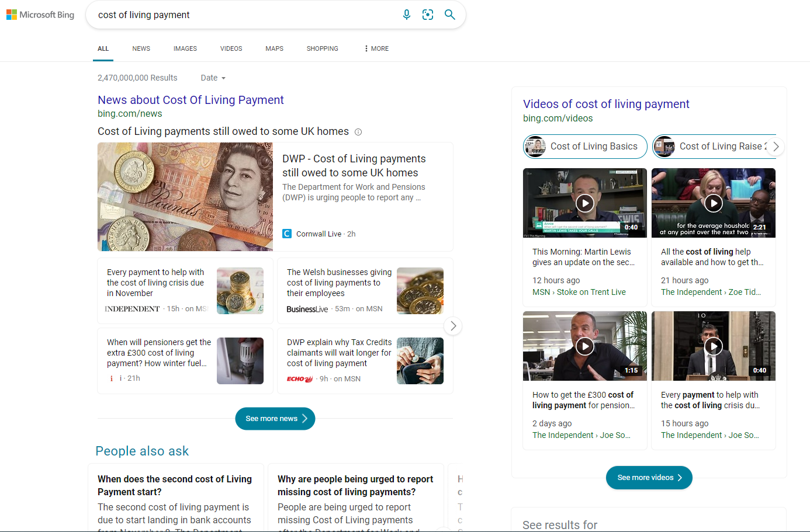Play the 1:15 pensioners payment video
810x532 pixels.
tap(585, 346)
